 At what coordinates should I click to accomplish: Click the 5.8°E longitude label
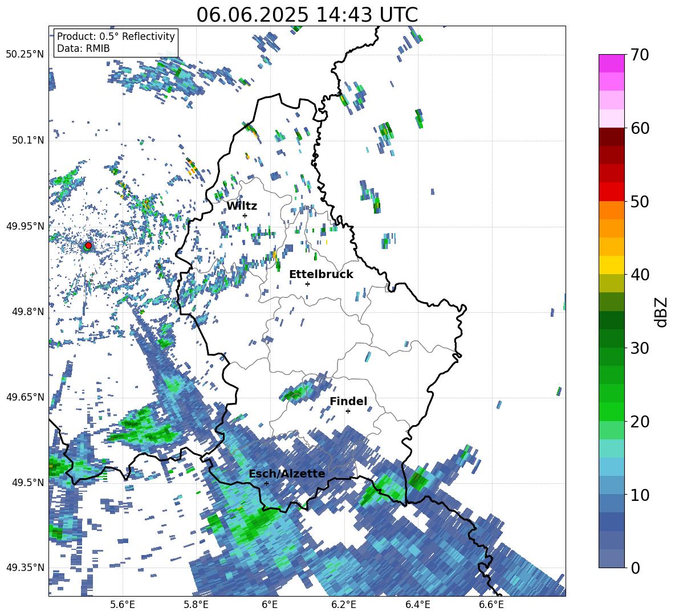pyautogui.click(x=196, y=605)
